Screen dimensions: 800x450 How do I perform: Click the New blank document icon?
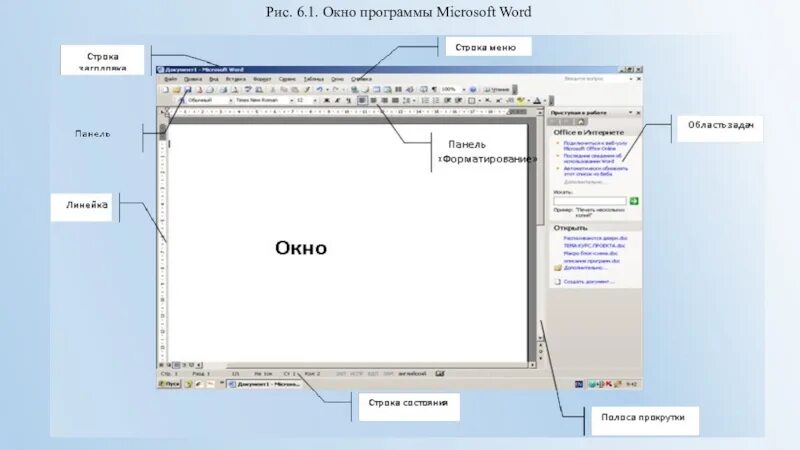click(x=165, y=90)
